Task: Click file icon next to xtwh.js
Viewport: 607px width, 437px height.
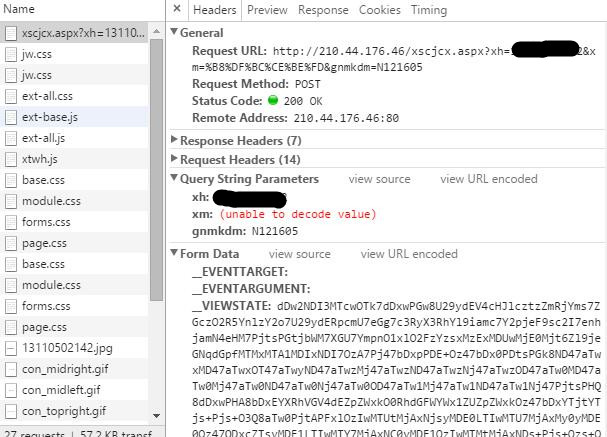Action: pos(11,159)
